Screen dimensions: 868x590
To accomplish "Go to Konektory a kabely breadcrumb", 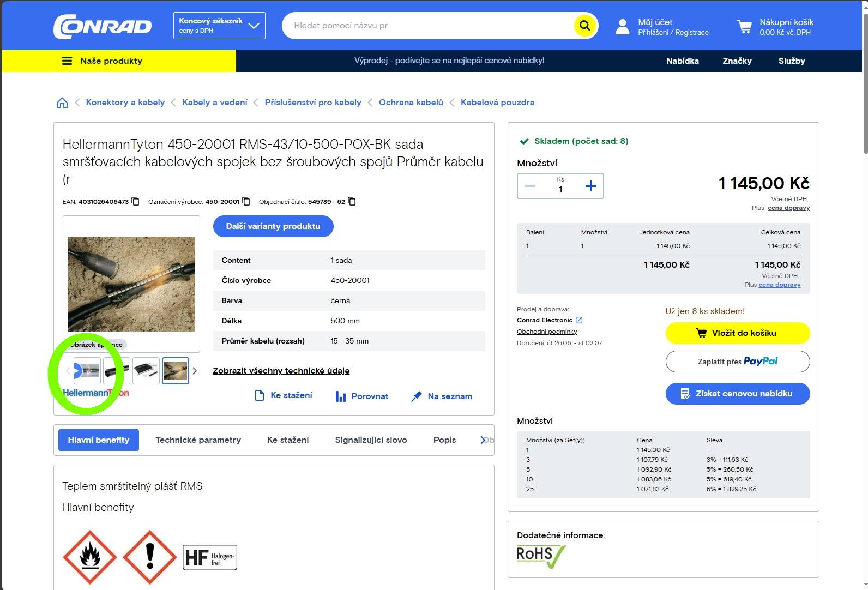I will [125, 103].
